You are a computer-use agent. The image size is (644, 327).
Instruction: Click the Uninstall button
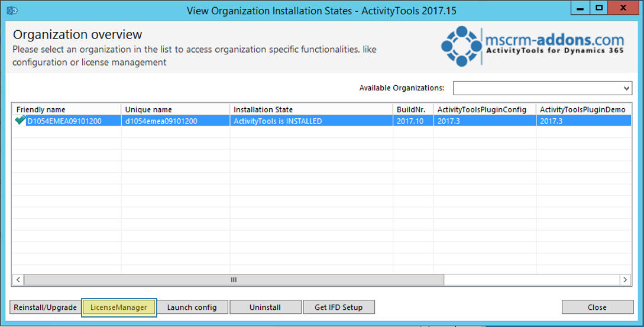(265, 307)
